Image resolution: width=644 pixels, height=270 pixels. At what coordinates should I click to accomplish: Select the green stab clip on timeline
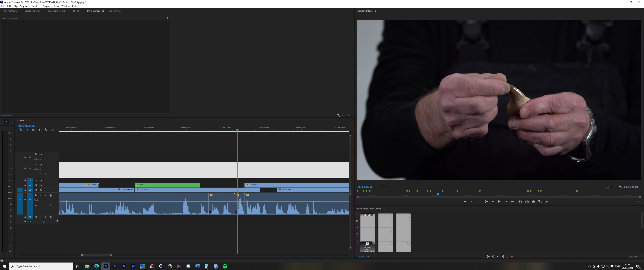(167, 185)
